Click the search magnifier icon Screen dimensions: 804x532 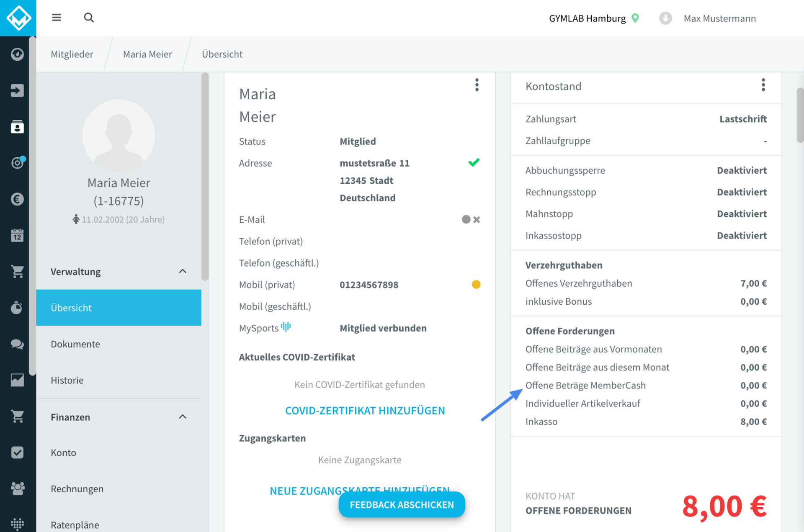click(x=89, y=18)
